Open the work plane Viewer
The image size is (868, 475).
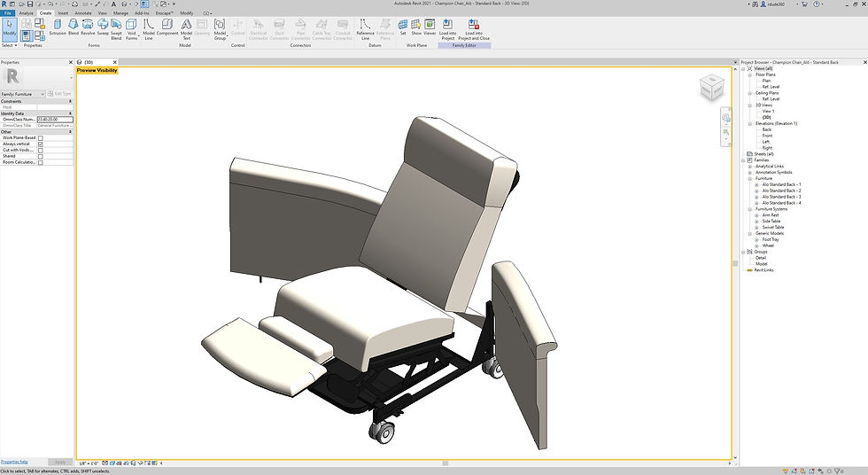(x=430, y=27)
